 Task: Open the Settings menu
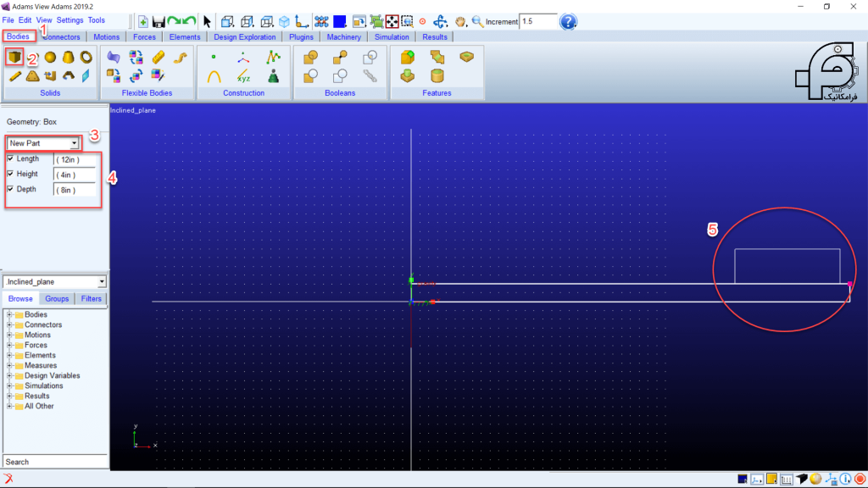[x=70, y=20]
